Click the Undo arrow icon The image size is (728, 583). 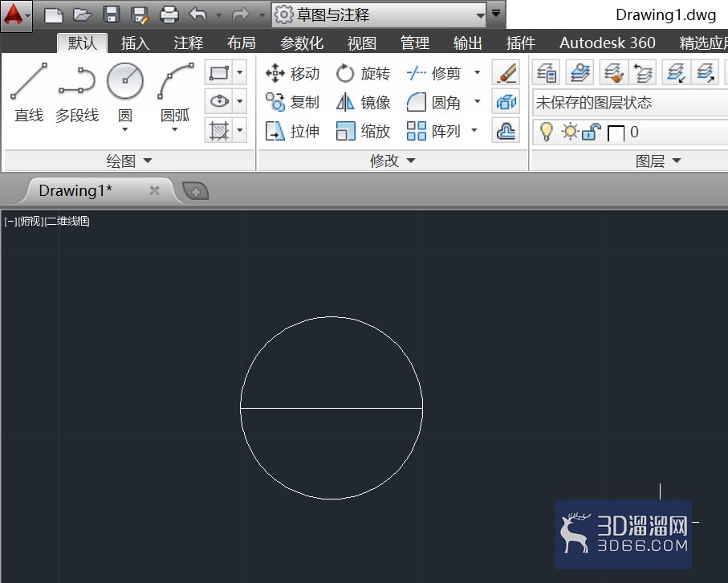[x=198, y=15]
